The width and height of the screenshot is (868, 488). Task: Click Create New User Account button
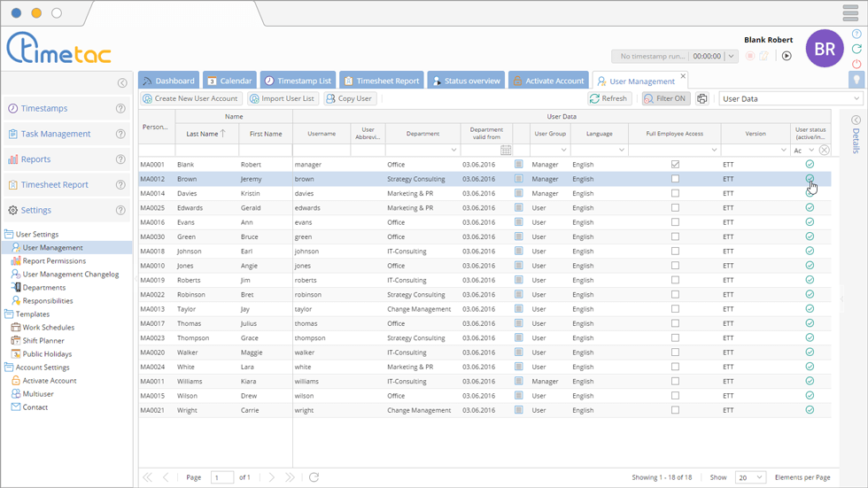190,99
